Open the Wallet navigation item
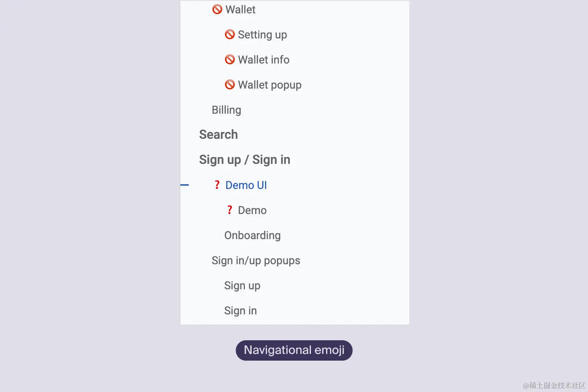The height and width of the screenshot is (392, 588). tap(240, 9)
